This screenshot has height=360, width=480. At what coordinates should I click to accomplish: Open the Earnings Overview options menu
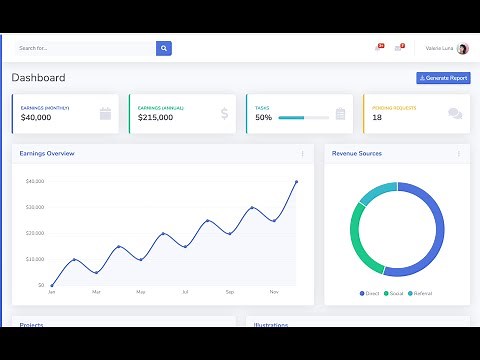coord(302,154)
